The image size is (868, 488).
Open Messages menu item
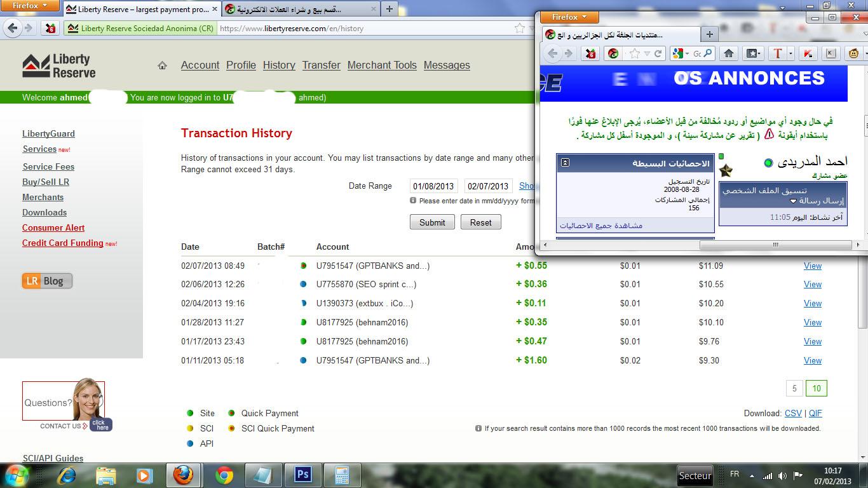click(x=447, y=65)
